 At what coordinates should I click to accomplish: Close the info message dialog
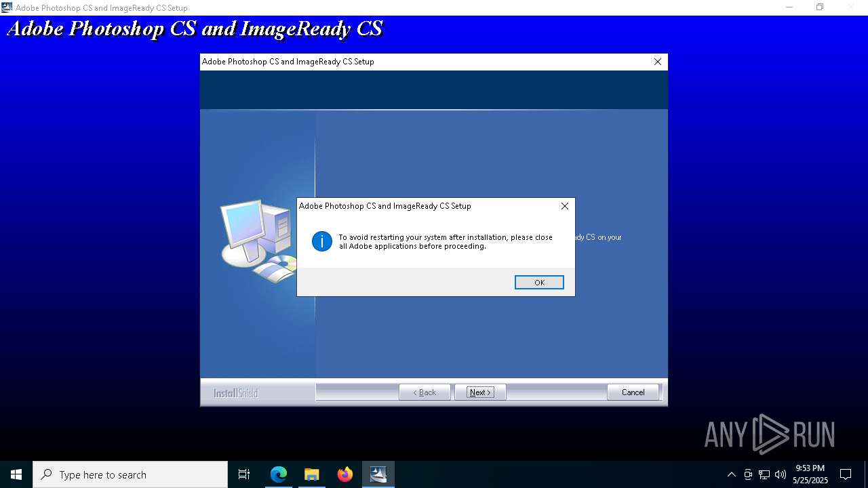point(564,206)
